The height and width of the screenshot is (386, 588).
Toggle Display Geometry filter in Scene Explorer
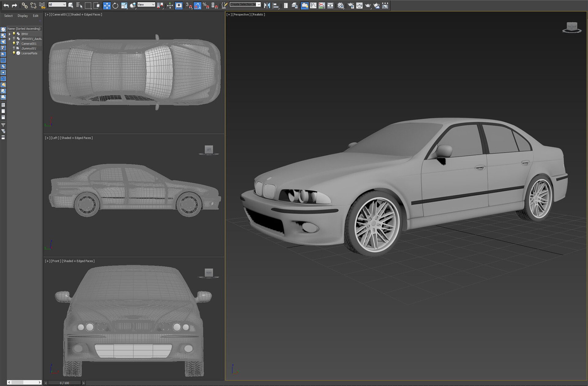point(3,29)
